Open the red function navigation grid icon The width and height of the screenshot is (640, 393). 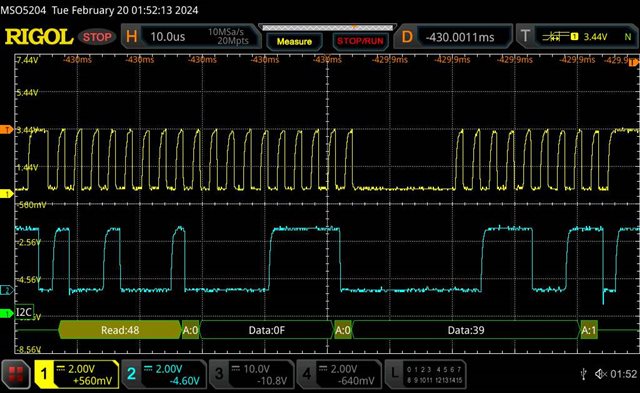pos(16,374)
